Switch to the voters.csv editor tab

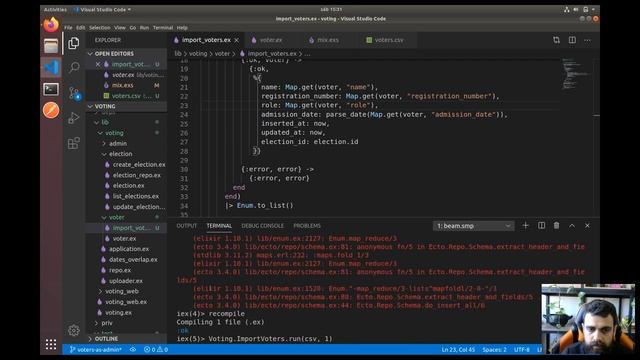389,40
